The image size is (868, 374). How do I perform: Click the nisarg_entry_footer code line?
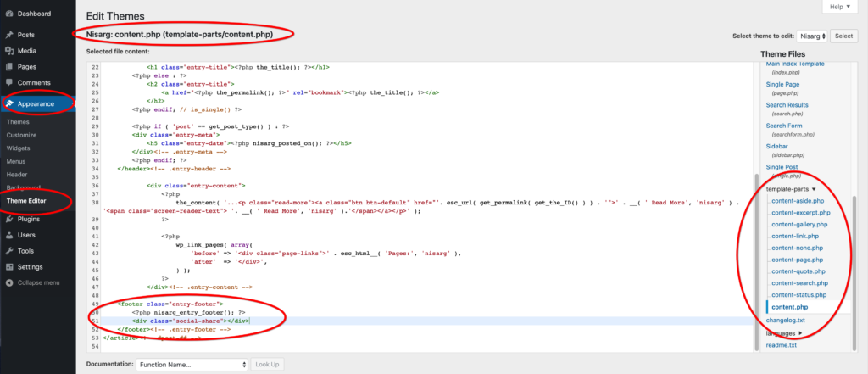[188, 312]
